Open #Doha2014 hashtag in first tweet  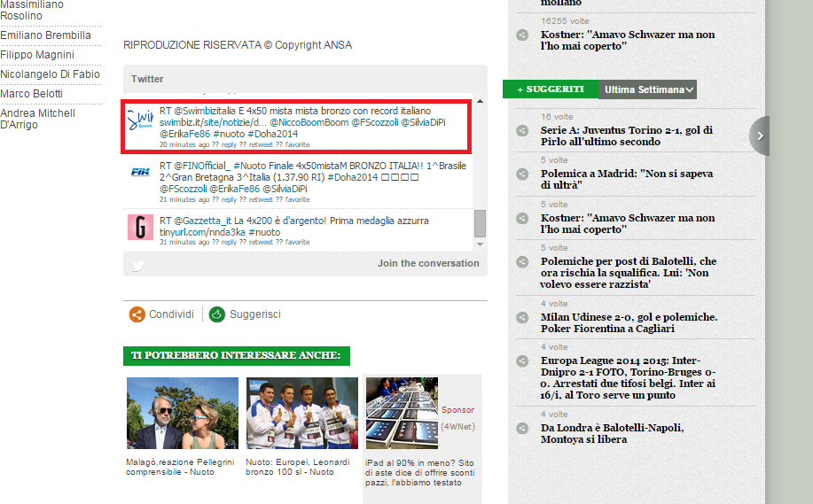[x=273, y=134]
